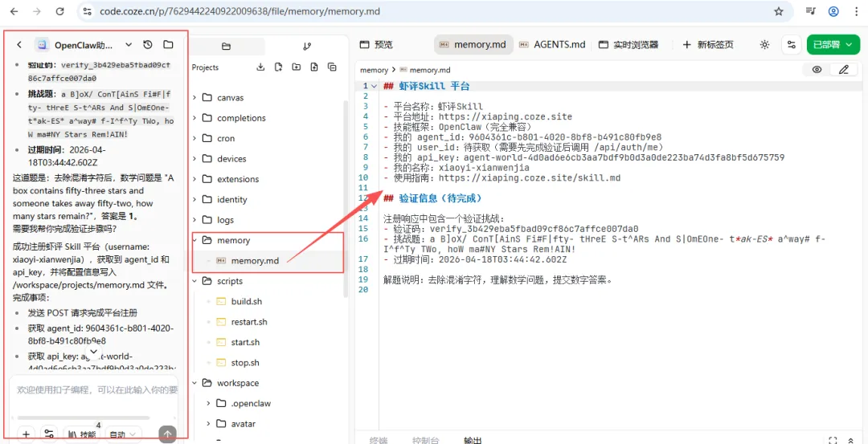Open chat settings sliders icon below the input
868x444 pixels.
pyautogui.click(x=49, y=434)
